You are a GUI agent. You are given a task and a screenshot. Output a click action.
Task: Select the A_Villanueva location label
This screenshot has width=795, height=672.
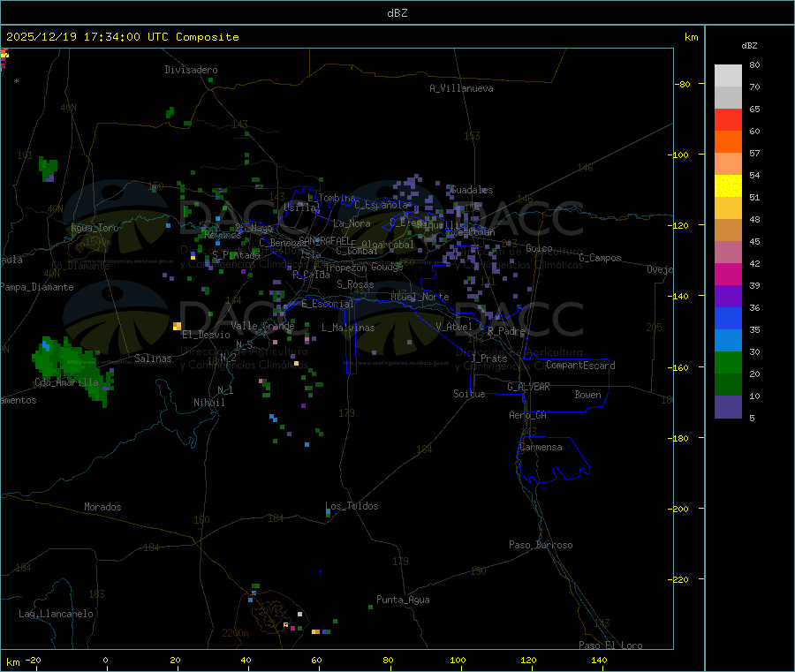(x=461, y=88)
